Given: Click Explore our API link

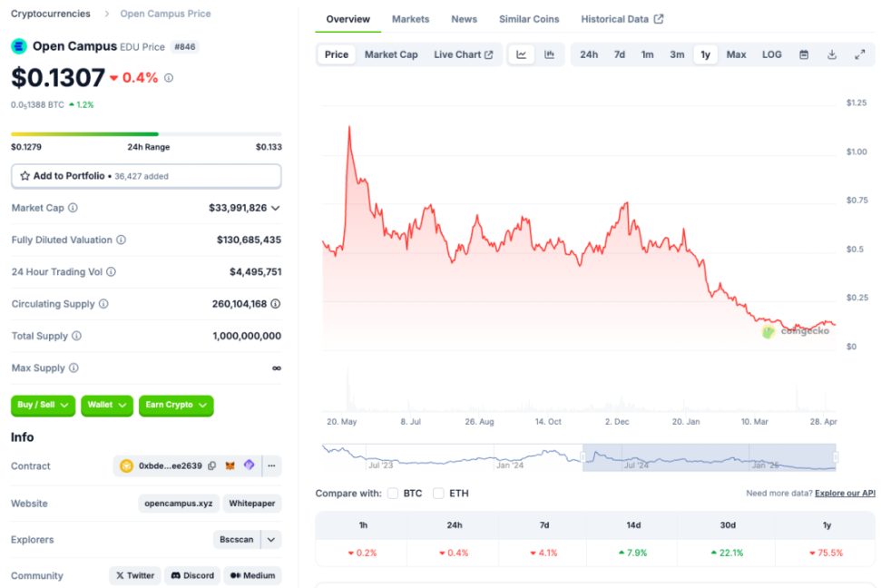Looking at the screenshot, I should pos(845,493).
